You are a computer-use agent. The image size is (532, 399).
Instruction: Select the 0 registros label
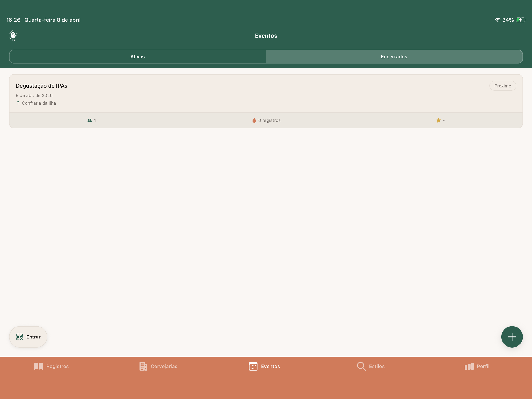tap(269, 120)
